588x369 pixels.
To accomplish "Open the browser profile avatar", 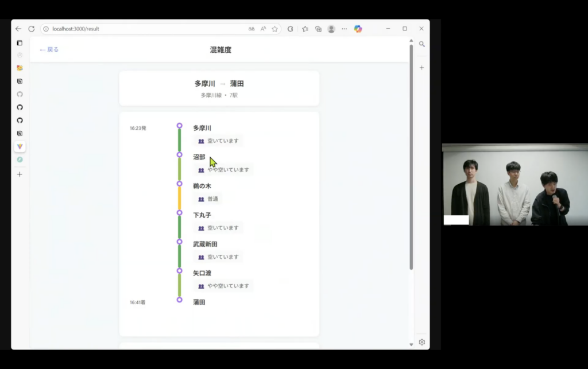I will click(x=331, y=29).
